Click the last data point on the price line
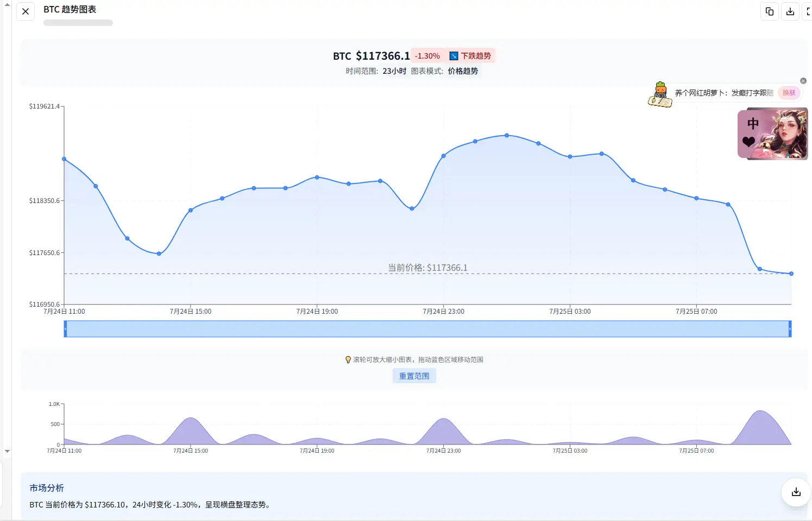The image size is (812, 521). point(791,274)
